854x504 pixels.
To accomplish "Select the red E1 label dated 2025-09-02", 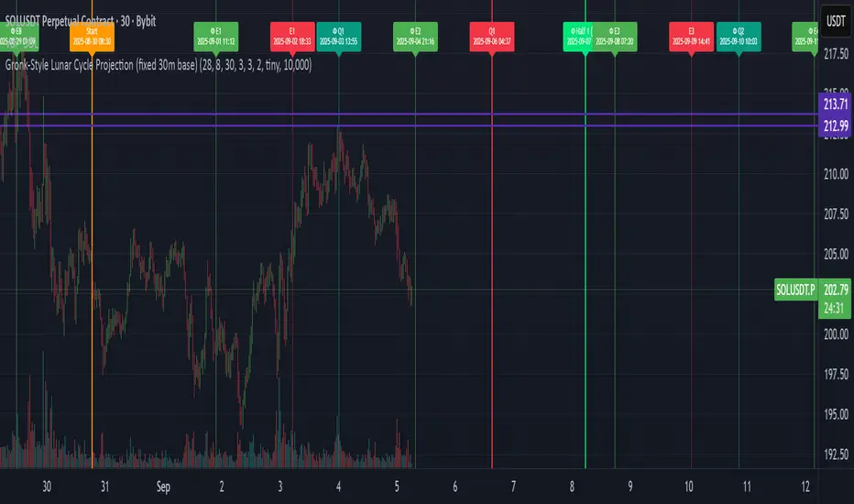I will (292, 37).
